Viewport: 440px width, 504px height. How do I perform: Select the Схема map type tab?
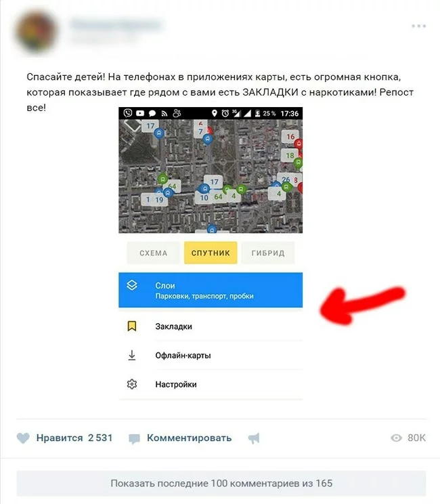(153, 253)
